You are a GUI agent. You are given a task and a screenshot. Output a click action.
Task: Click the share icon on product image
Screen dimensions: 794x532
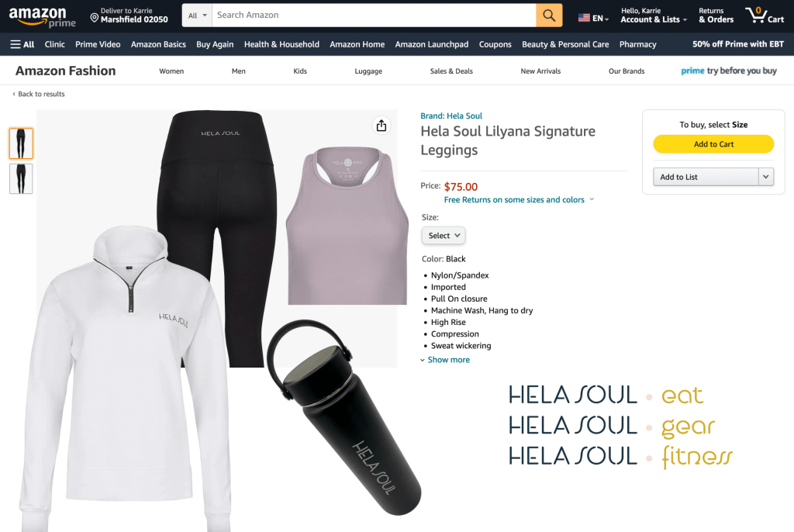(381, 126)
